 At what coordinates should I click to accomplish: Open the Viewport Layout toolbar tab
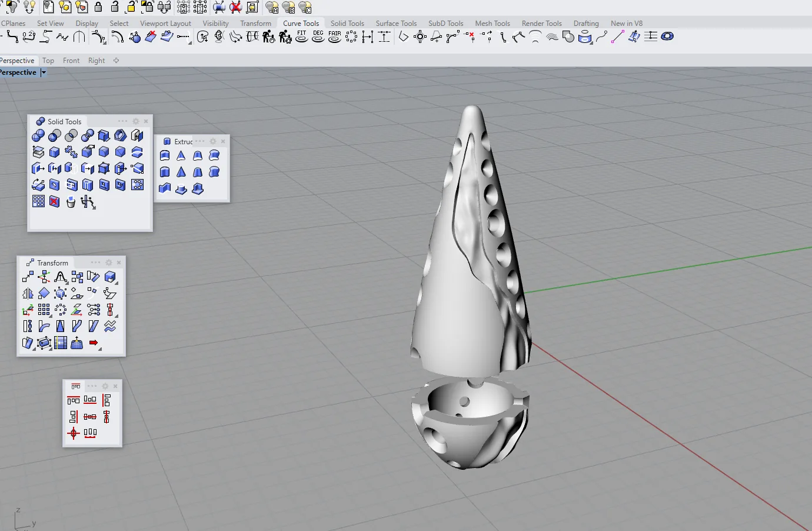coord(165,24)
